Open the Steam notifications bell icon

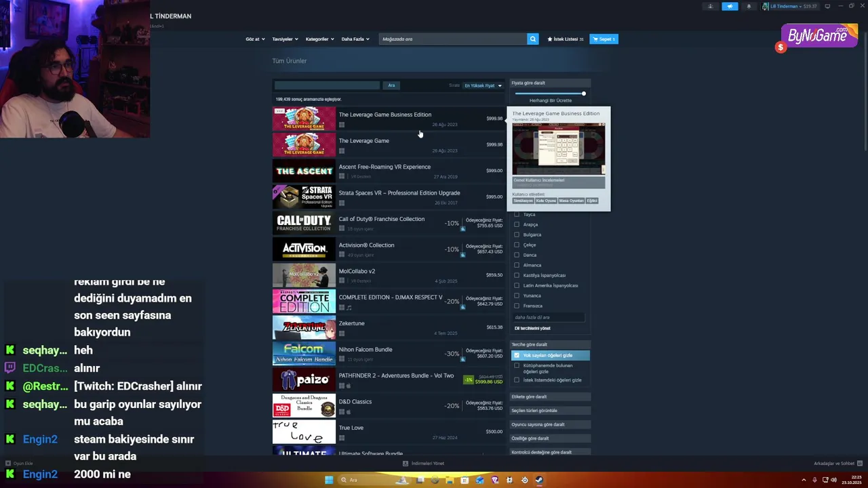(749, 6)
